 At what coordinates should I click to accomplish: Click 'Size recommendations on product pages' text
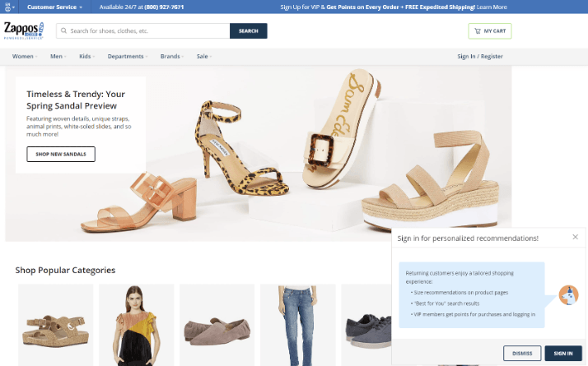click(461, 292)
